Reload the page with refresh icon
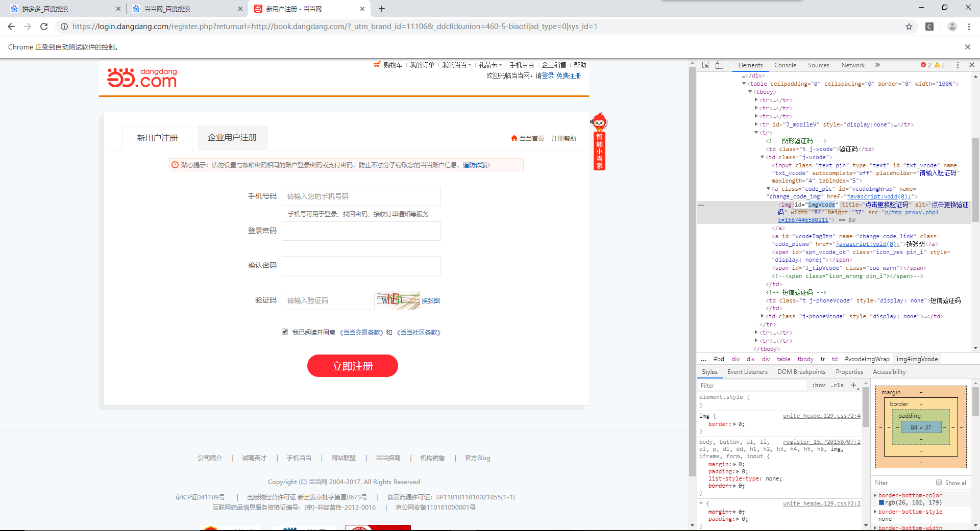Viewport: 980px width, 531px height. 44,27
